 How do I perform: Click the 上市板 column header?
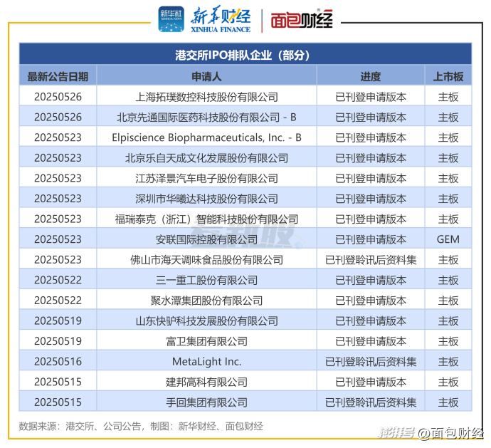[x=448, y=76]
